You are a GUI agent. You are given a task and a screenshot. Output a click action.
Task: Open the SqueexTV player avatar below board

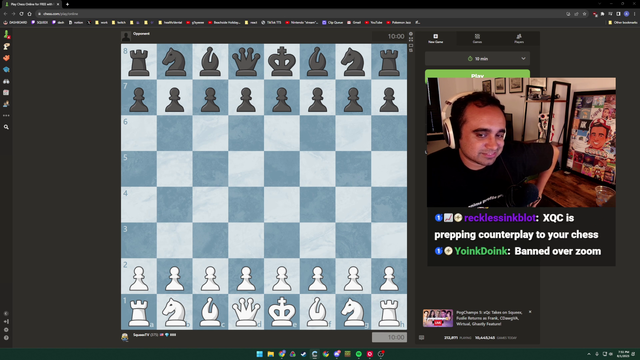tap(125, 337)
